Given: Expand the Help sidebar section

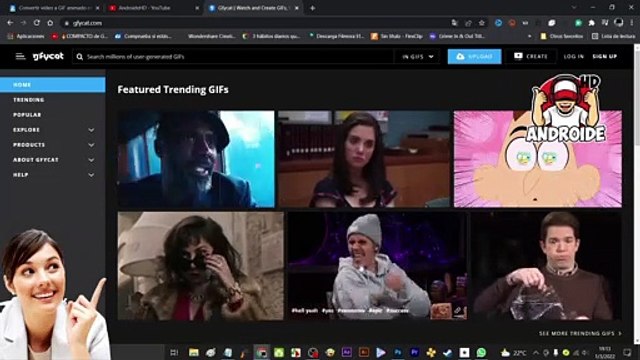Looking at the screenshot, I should [x=91, y=175].
